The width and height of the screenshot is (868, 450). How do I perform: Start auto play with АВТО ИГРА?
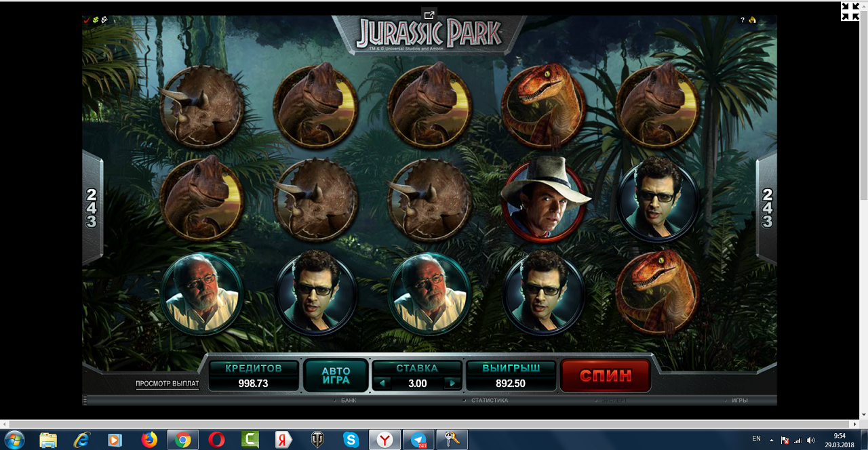click(336, 375)
